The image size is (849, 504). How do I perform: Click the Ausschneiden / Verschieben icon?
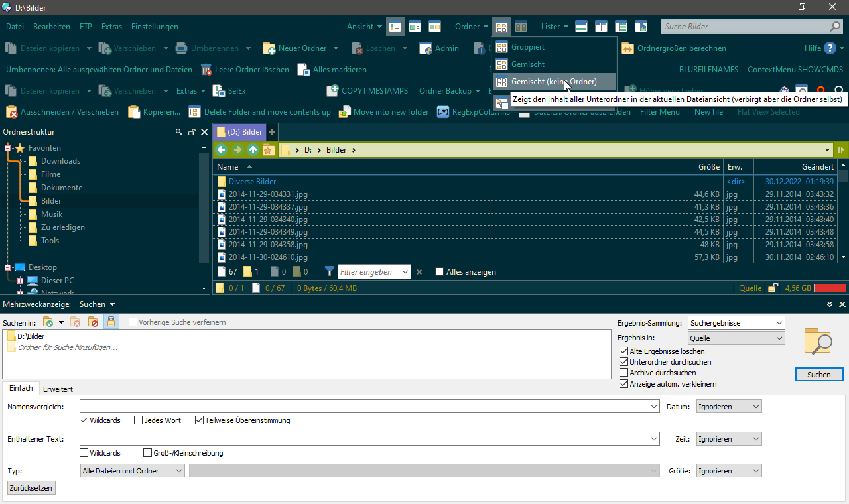[11, 112]
